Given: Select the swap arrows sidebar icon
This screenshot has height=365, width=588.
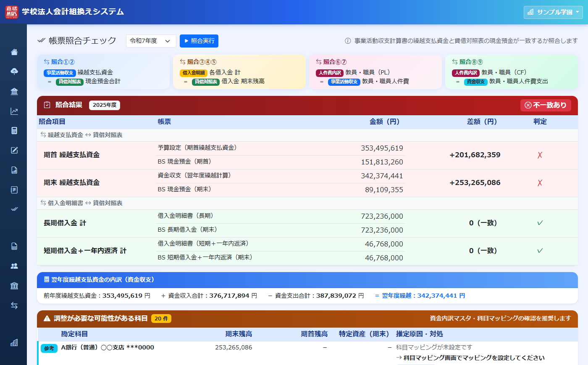Looking at the screenshot, I should pos(14,306).
